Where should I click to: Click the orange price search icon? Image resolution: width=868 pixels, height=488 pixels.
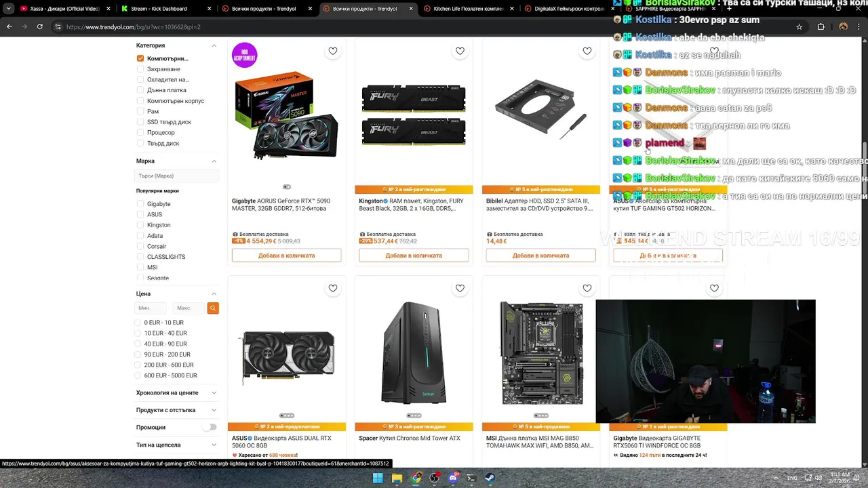click(x=213, y=308)
